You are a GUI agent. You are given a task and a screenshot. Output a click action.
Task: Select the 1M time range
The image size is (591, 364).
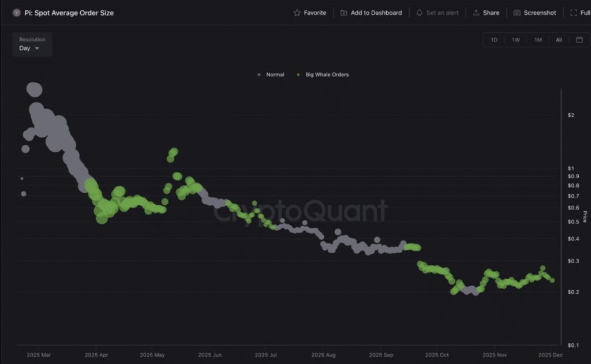[537, 40]
